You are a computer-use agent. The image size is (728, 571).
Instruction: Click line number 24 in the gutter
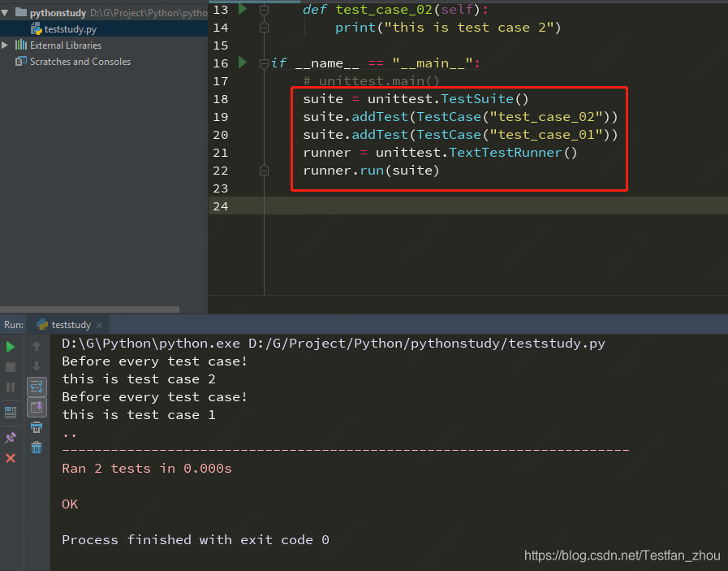click(x=221, y=206)
